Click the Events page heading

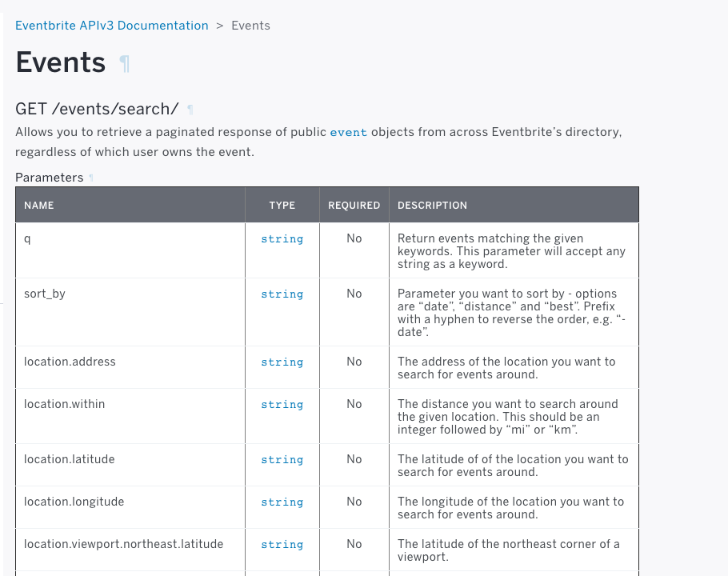tap(60, 62)
